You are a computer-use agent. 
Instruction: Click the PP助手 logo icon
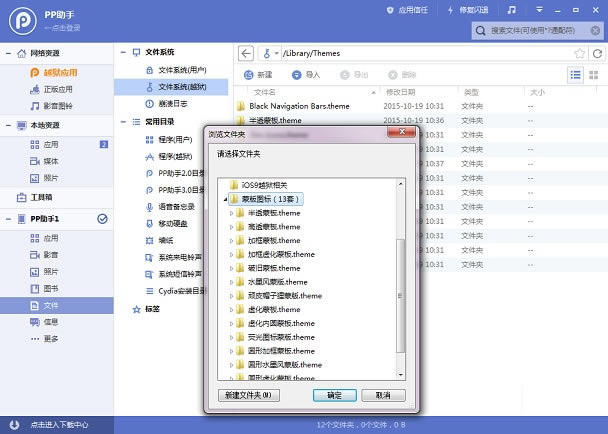coord(23,21)
